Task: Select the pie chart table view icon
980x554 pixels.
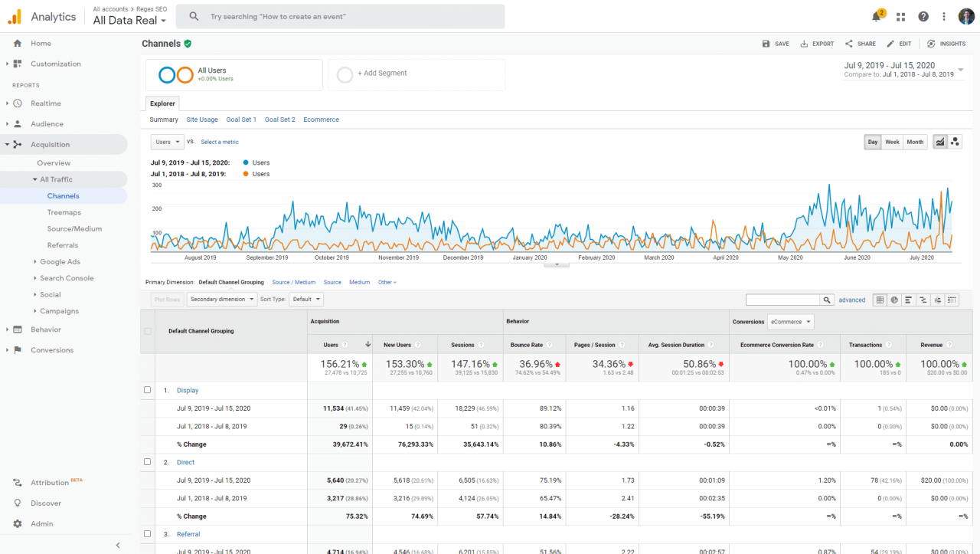Action: [x=894, y=300]
